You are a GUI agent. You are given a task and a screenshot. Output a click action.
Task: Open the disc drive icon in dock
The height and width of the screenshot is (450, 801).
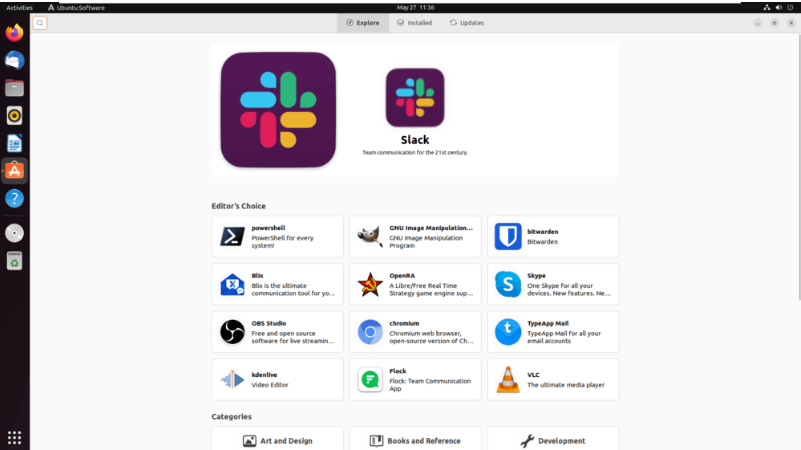14,233
